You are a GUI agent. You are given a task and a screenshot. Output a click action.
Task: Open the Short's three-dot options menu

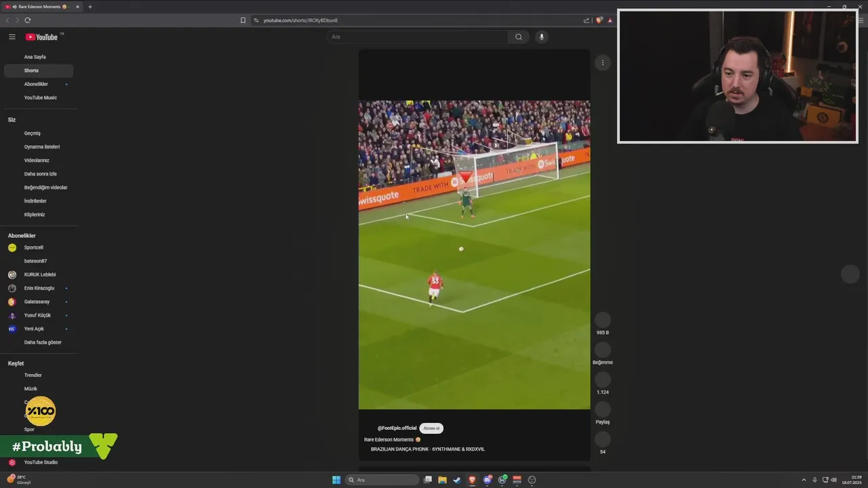point(602,63)
